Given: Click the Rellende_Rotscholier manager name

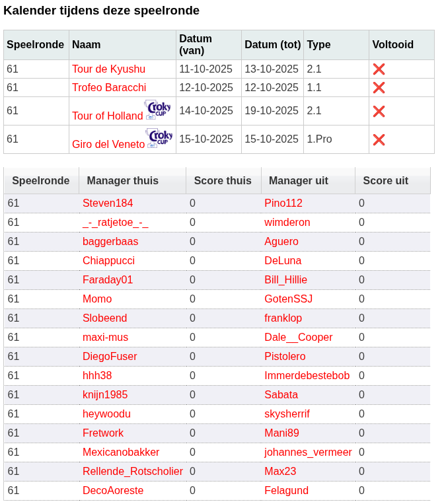Looking at the screenshot, I should (132, 472).
